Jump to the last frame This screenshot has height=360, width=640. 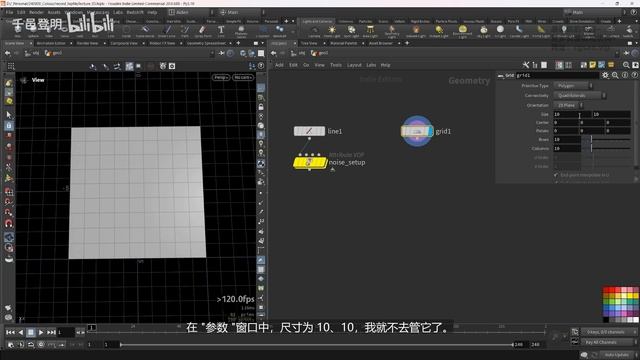click(51, 333)
